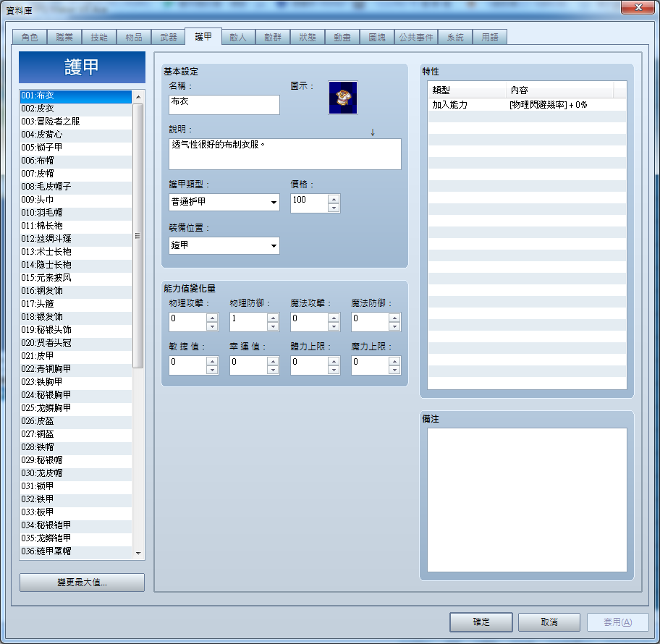Image resolution: width=660 pixels, height=644 pixels.
Task: Select armor 002:皮衣
Action: click(x=76, y=109)
